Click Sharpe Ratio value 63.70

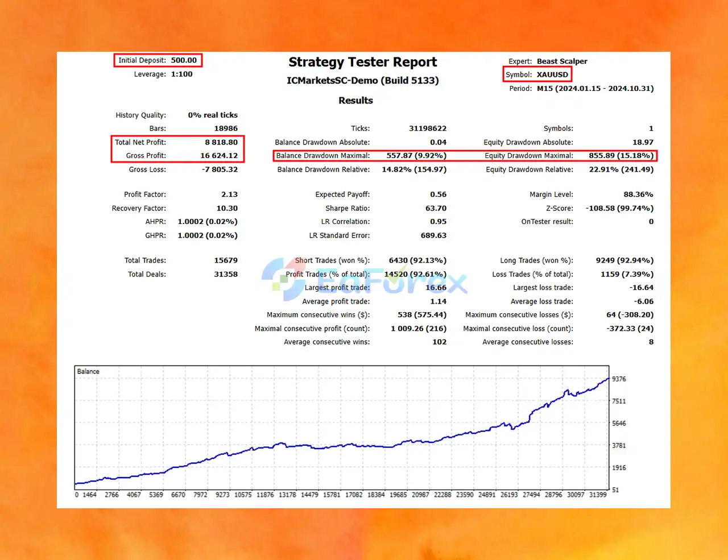[436, 208]
